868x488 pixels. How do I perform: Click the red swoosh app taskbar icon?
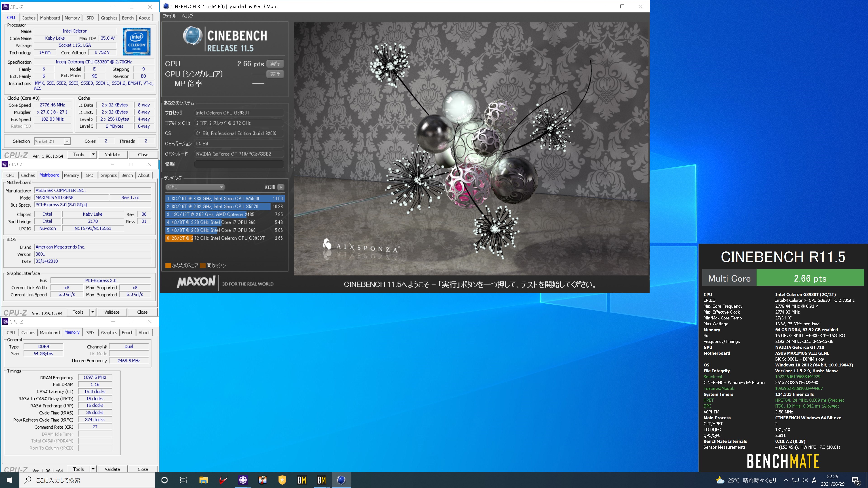223,480
